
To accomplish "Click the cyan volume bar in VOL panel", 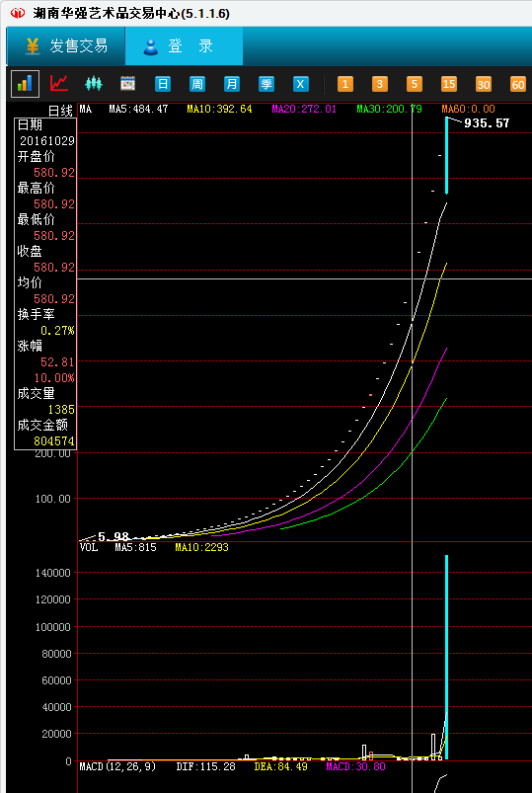I will point(446,657).
